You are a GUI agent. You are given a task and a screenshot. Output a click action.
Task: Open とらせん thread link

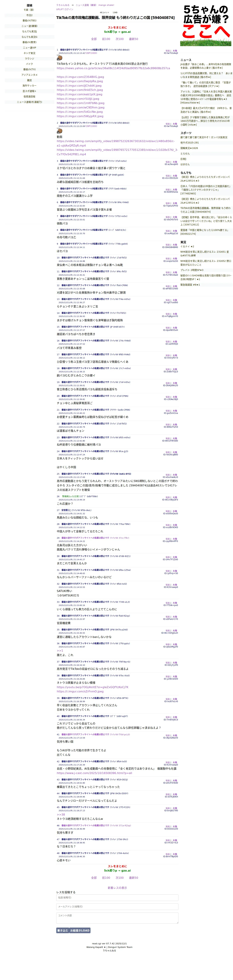(185, 154)
